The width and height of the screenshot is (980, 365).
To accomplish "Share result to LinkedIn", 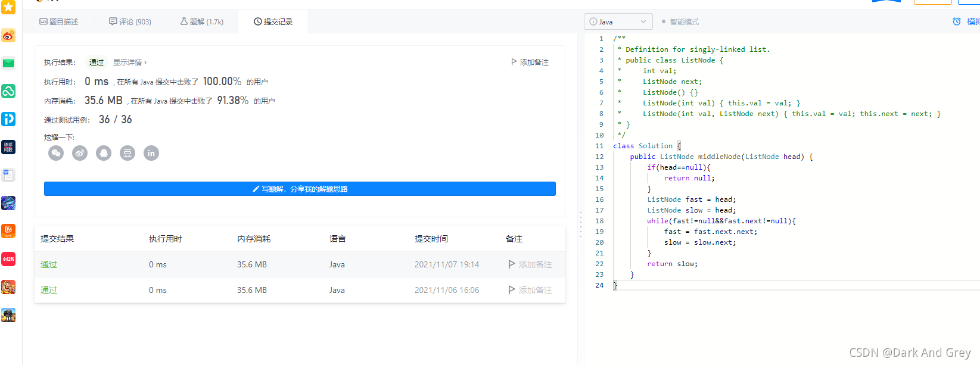I will pyautogui.click(x=151, y=153).
